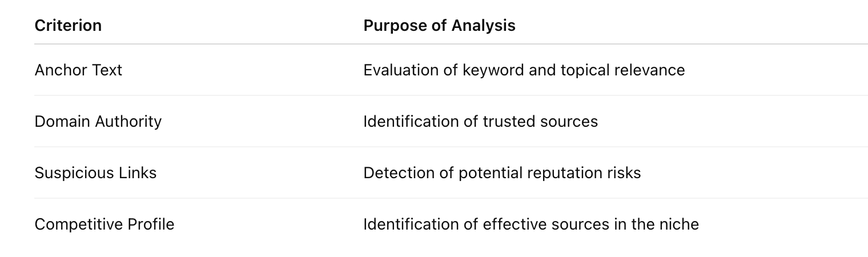Screen dimensions: 868x257
Task: Click the Criterion column header
Action: pyautogui.click(x=68, y=26)
